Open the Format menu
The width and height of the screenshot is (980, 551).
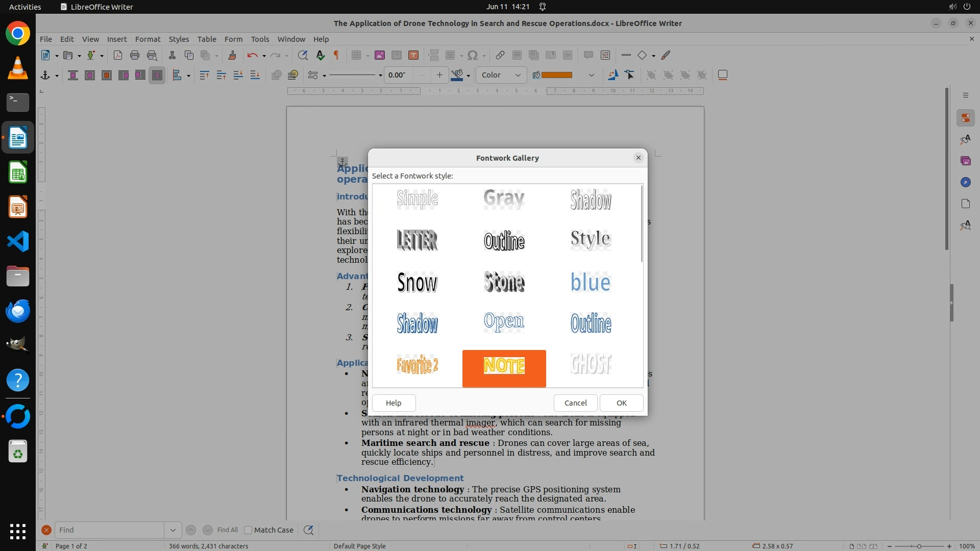coord(148,39)
